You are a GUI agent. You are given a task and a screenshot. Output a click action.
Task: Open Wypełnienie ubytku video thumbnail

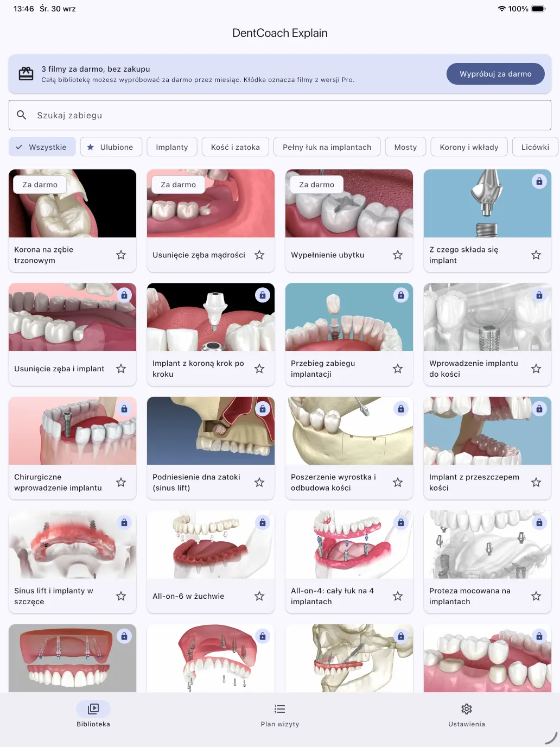click(x=349, y=204)
